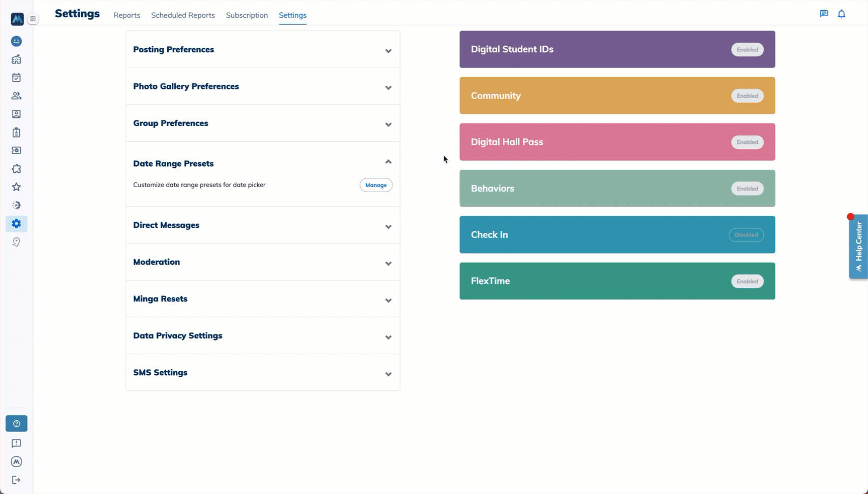868x494 pixels.
Task: Click the logout icon at sidebar bottom
Action: tap(16, 480)
